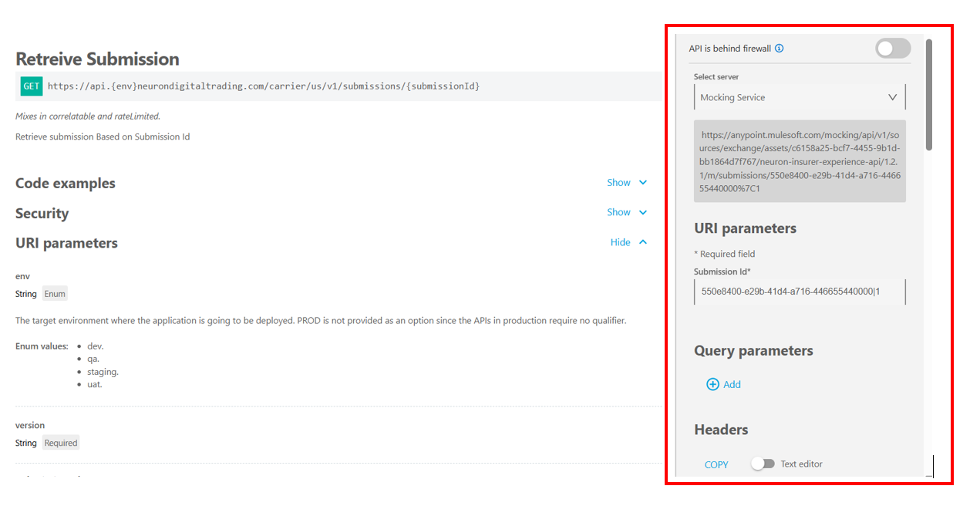The width and height of the screenshot is (980, 506).
Task: Select the Submission Id input field
Action: (x=799, y=292)
